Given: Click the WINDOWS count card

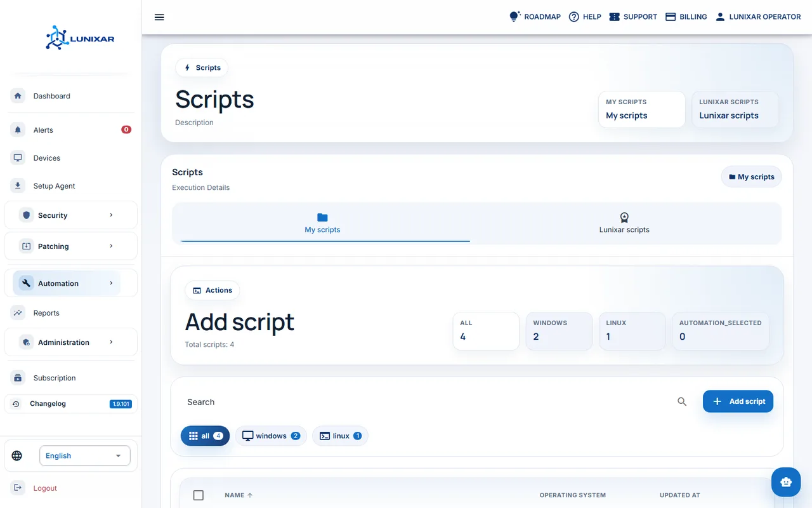Looking at the screenshot, I should coord(559,331).
